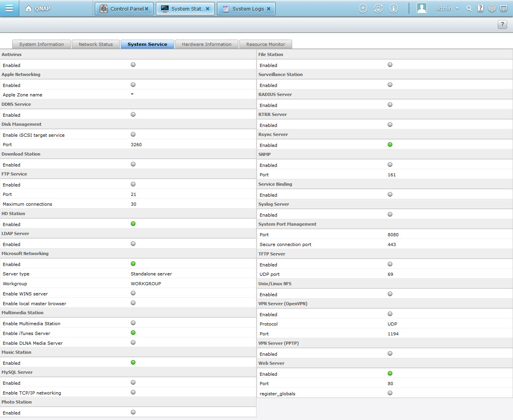Click Web Server enabled status light
The height and width of the screenshot is (420, 513).
[x=390, y=373]
